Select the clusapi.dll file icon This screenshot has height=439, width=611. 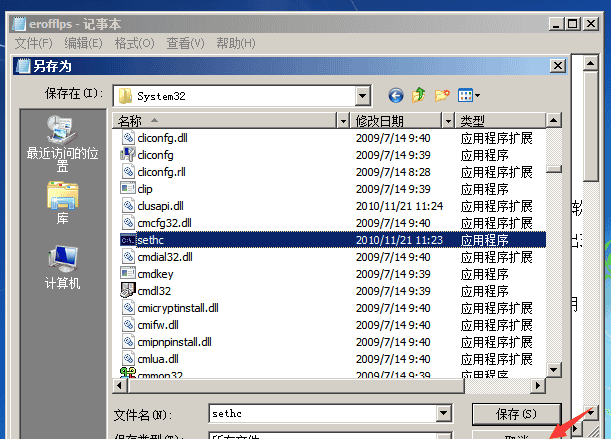(x=128, y=206)
